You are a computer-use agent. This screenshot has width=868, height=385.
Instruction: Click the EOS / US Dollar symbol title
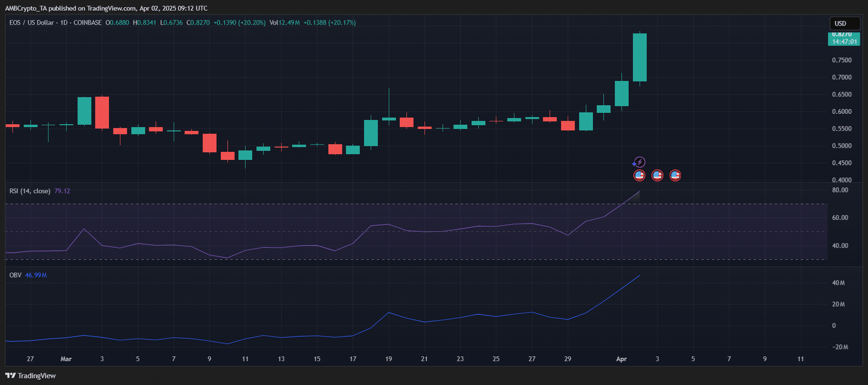point(31,23)
